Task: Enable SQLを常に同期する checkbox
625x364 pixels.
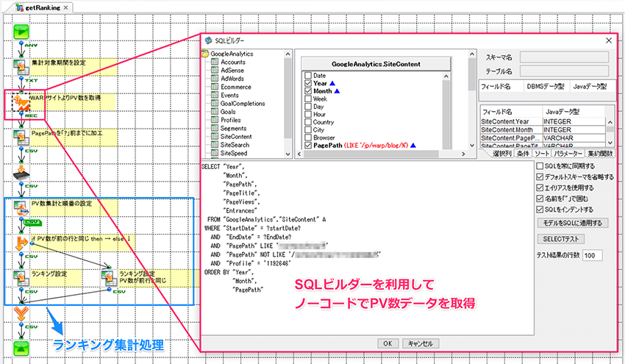Action: [540, 166]
